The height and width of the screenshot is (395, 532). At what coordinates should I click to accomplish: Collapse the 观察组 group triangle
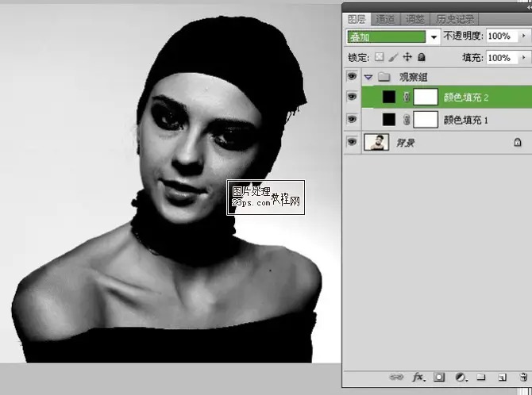coord(368,77)
